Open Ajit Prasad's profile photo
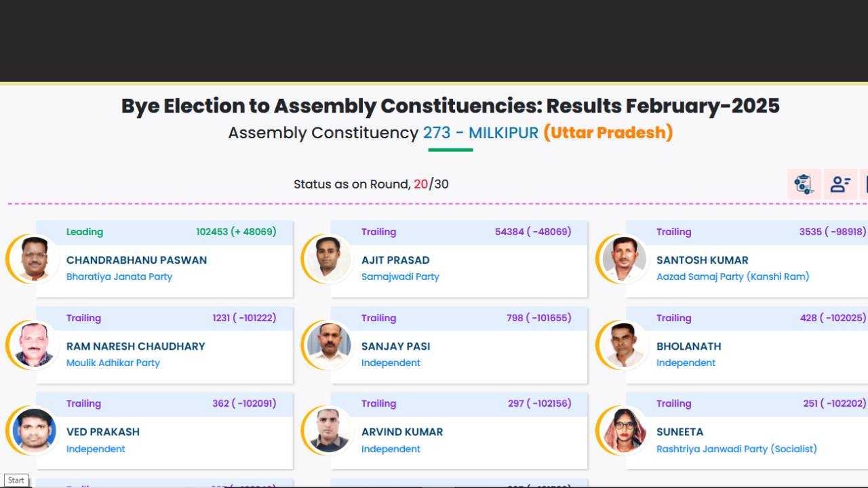 tap(329, 259)
